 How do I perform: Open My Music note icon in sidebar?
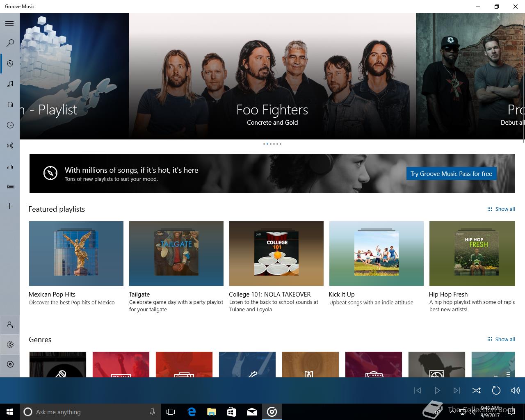pyautogui.click(x=10, y=84)
